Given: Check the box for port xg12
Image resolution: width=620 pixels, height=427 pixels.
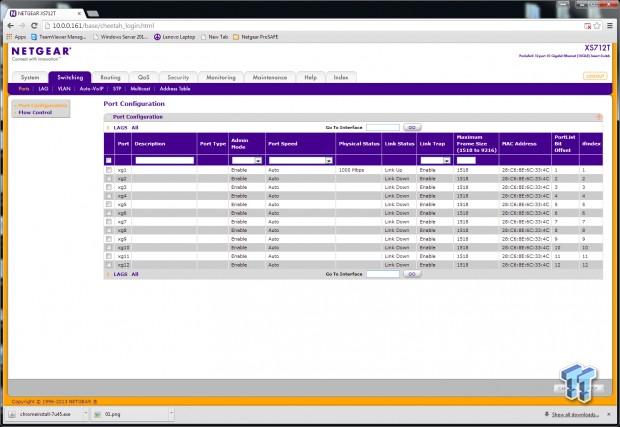Looking at the screenshot, I should tap(109, 265).
